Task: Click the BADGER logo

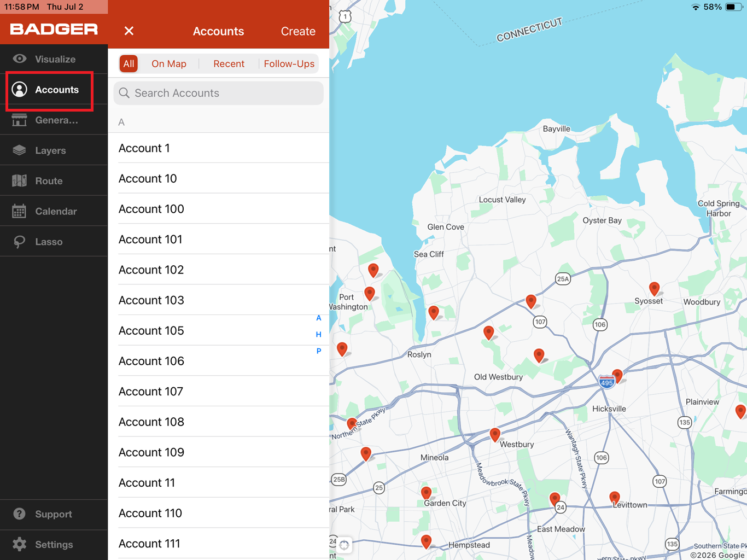Action: [x=54, y=29]
